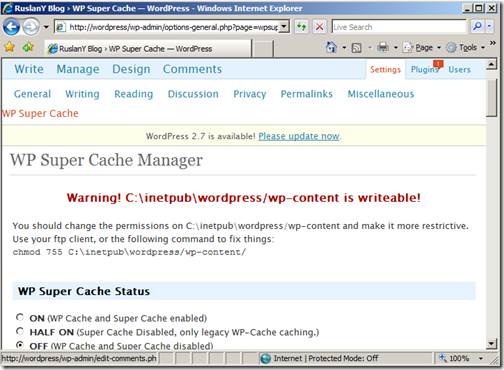This screenshot has height=370, width=504.
Task: Click the WP Super Cache Manager heading
Action: [106, 160]
